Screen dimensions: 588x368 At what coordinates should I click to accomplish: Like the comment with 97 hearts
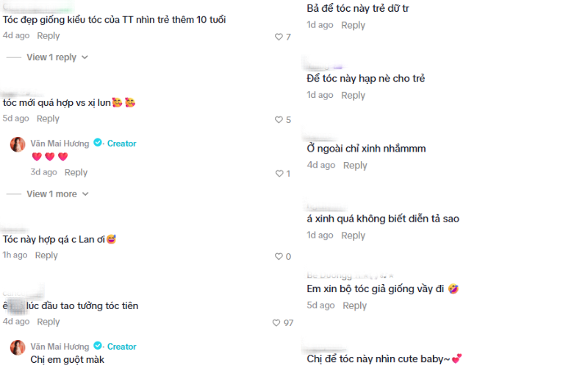[276, 323]
